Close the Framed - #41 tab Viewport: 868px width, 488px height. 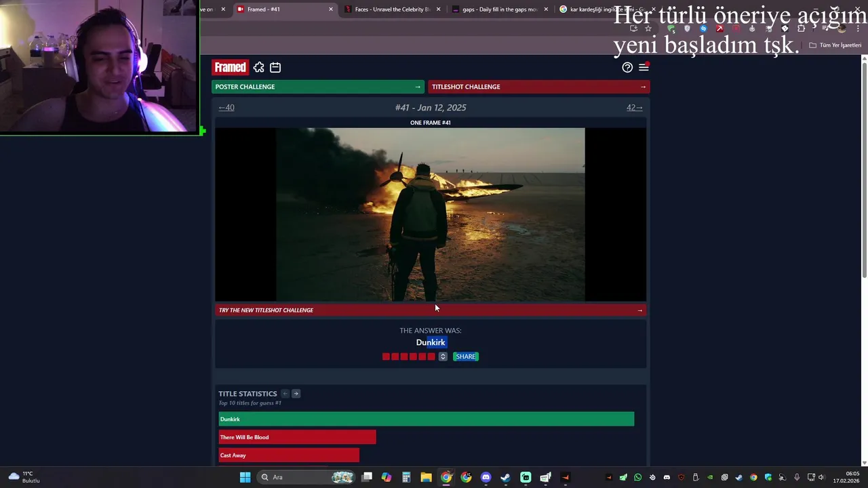pos(331,9)
